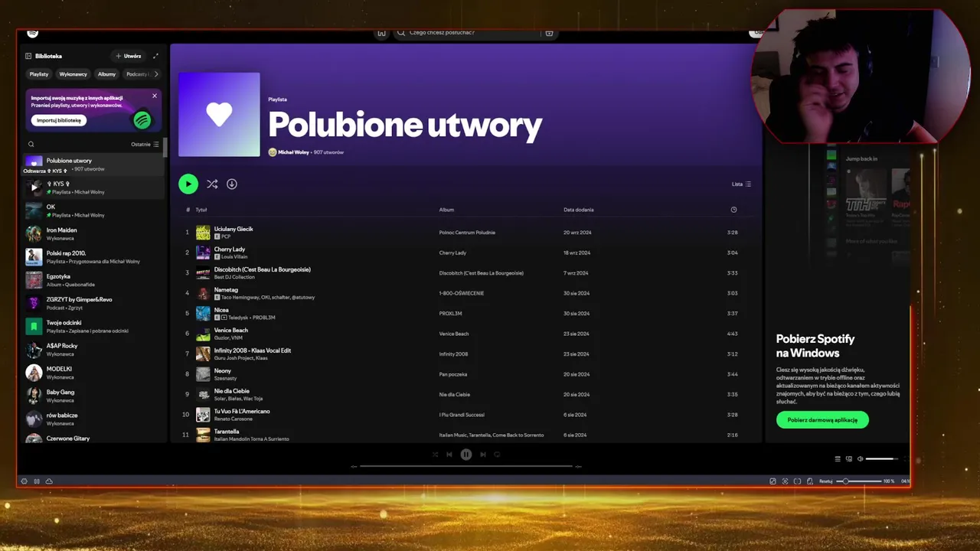The width and height of the screenshot is (980, 551).
Task: Open Polubione utwory in the library list
Action: click(x=93, y=164)
